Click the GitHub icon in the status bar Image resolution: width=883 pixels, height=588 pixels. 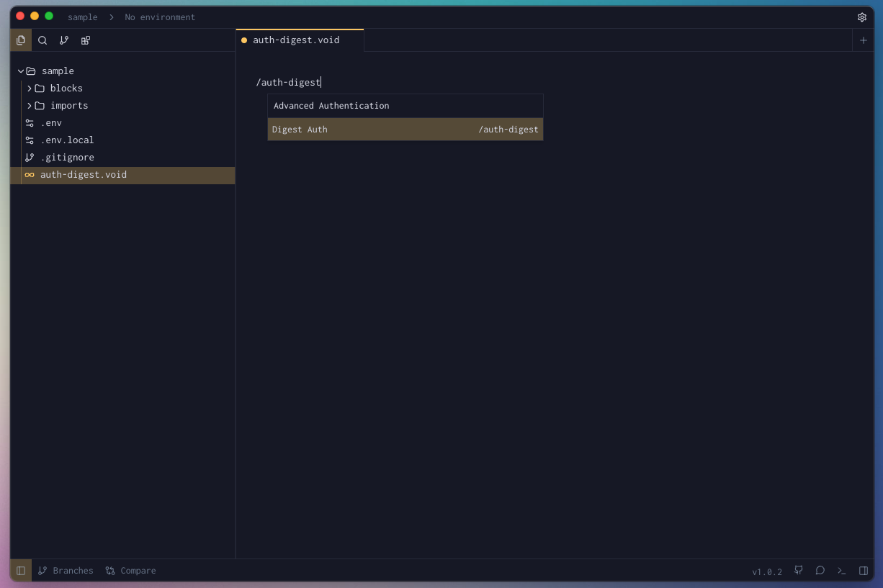point(798,570)
